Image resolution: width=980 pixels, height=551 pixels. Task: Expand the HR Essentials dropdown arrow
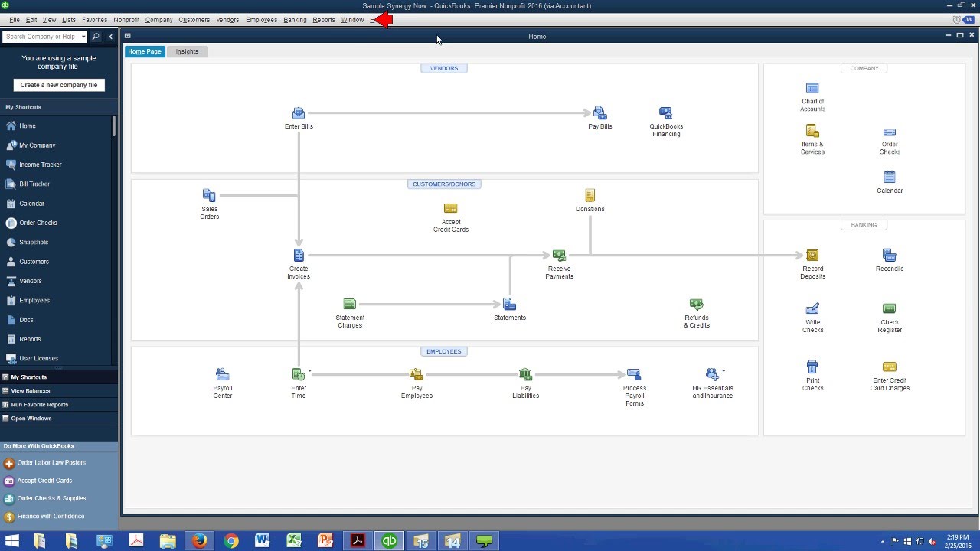coord(724,370)
